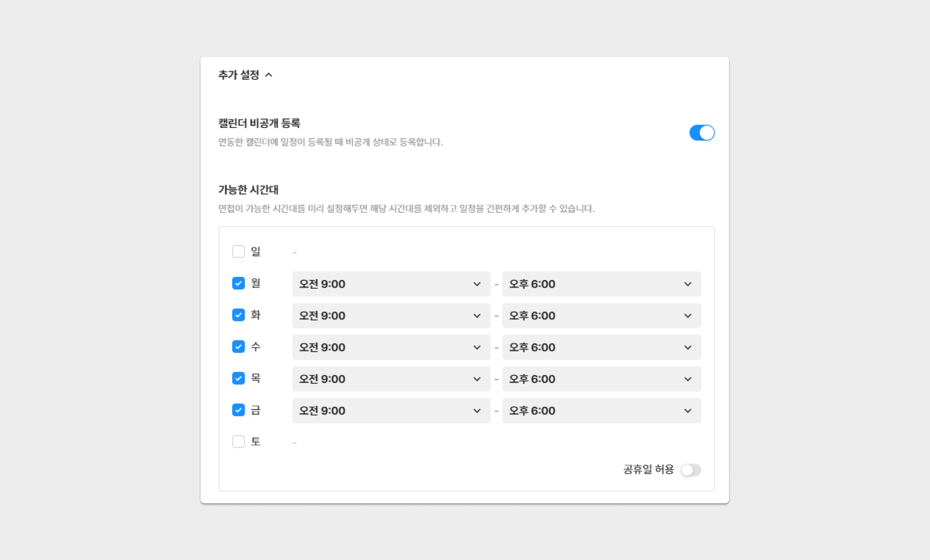The width and height of the screenshot is (930, 560).
Task: Open Tuesday start time dropdown
Action: coord(391,316)
